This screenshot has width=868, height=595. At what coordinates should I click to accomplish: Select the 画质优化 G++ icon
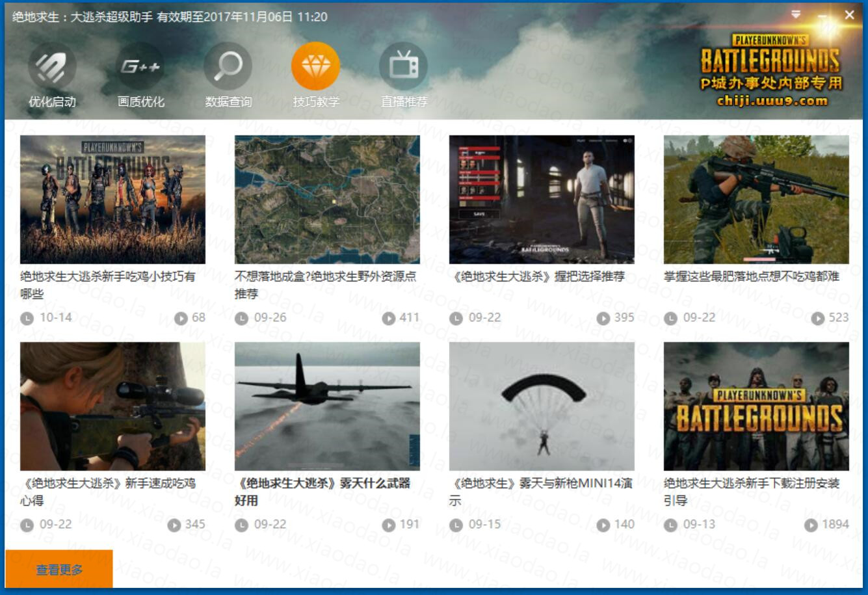140,66
